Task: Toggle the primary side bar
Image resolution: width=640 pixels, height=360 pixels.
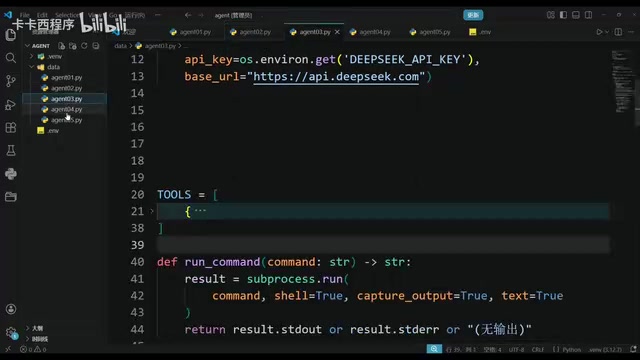Action: [x=563, y=15]
